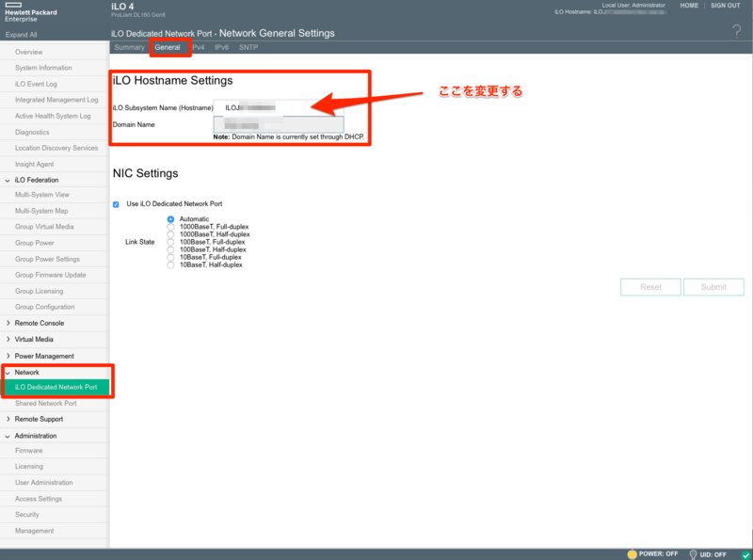Select 100BaseT, Half-duplex link state
753x560 pixels.
click(x=170, y=249)
